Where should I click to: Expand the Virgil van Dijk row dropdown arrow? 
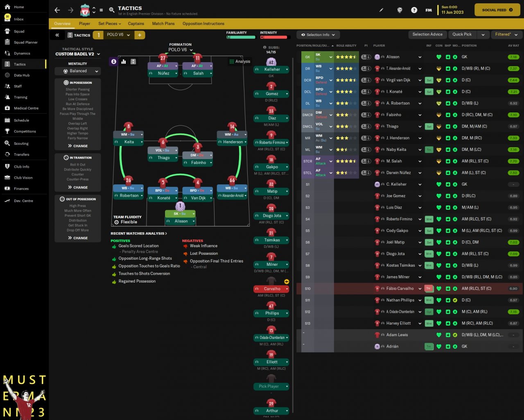pyautogui.click(x=420, y=81)
